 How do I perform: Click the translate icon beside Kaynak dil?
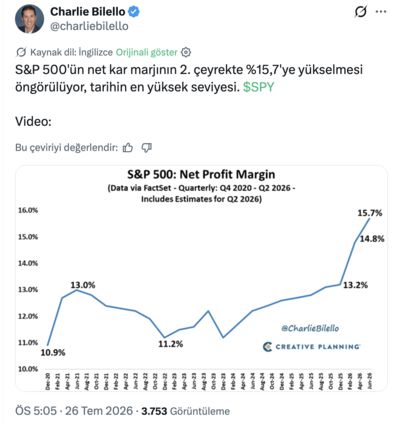coord(21,52)
